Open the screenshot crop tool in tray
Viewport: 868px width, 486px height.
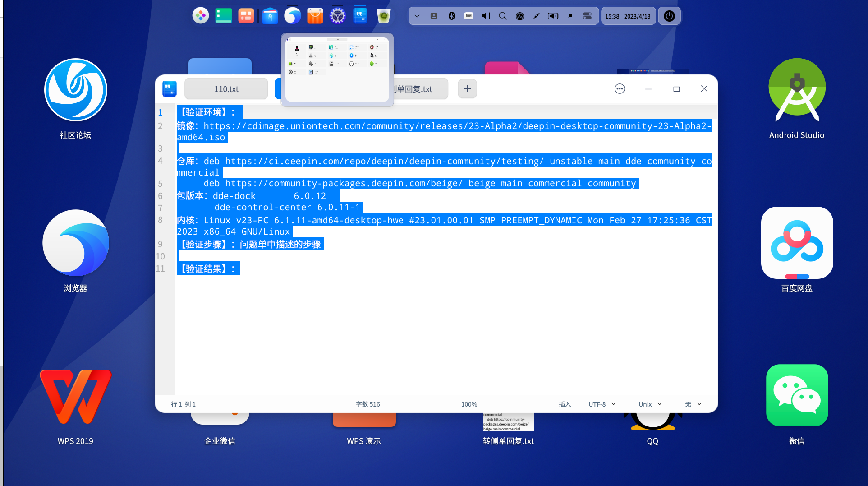click(570, 16)
